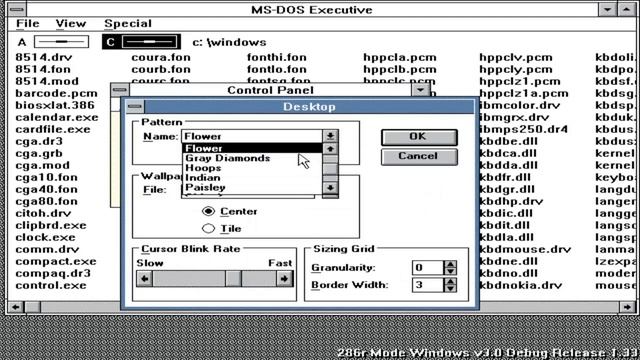Image resolution: width=640 pixels, height=360 pixels.
Task: Select file biosxlat.386
Action: (x=55, y=105)
